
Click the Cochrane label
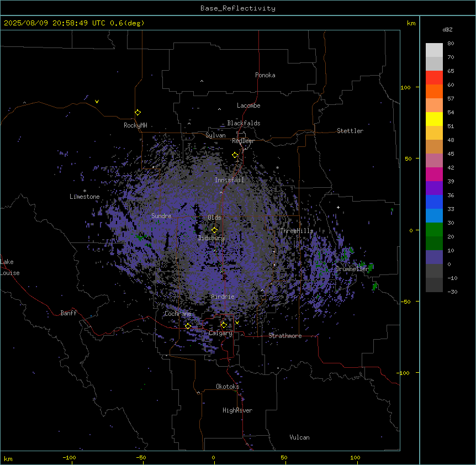point(178,314)
